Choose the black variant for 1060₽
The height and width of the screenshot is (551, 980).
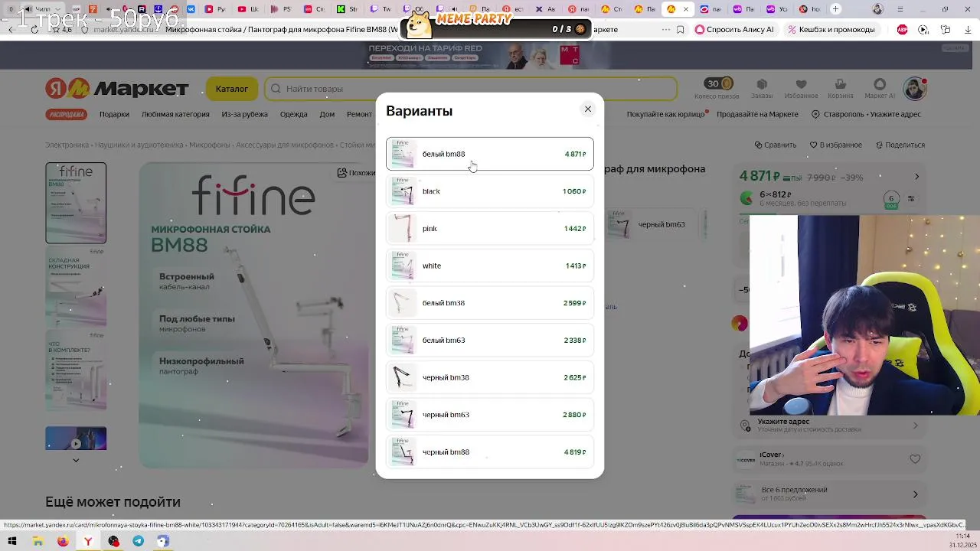click(489, 191)
